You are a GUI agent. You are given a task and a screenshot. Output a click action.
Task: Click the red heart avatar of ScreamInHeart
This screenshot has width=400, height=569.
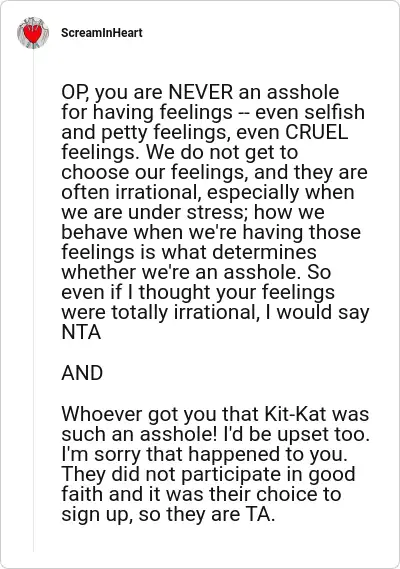point(33,33)
